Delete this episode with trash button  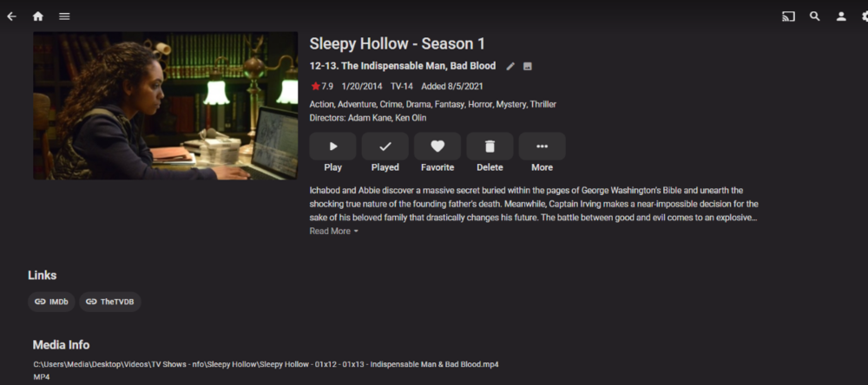tap(490, 146)
